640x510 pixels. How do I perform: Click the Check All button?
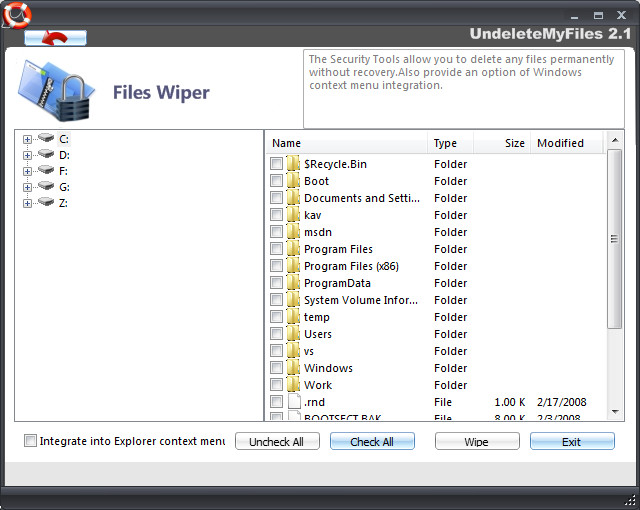(372, 441)
